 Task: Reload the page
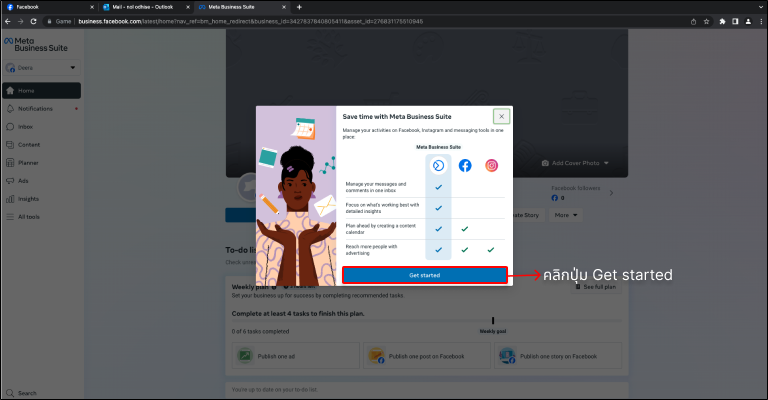(33, 21)
